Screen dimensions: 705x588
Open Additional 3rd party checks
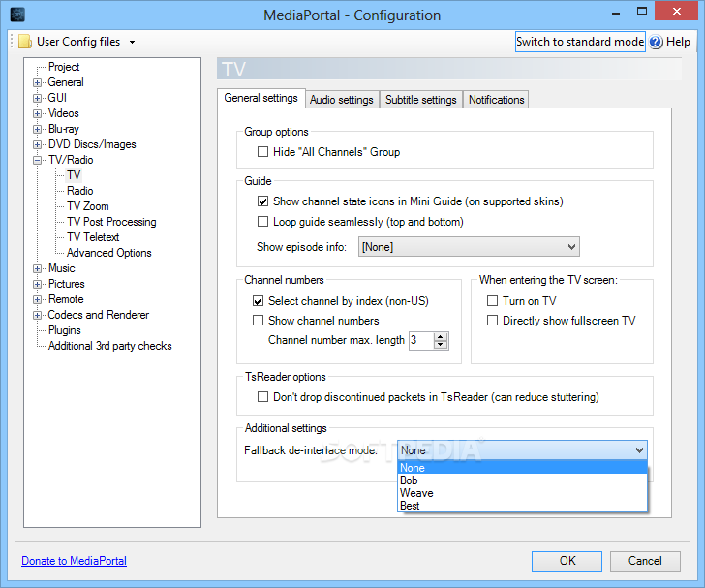point(110,346)
